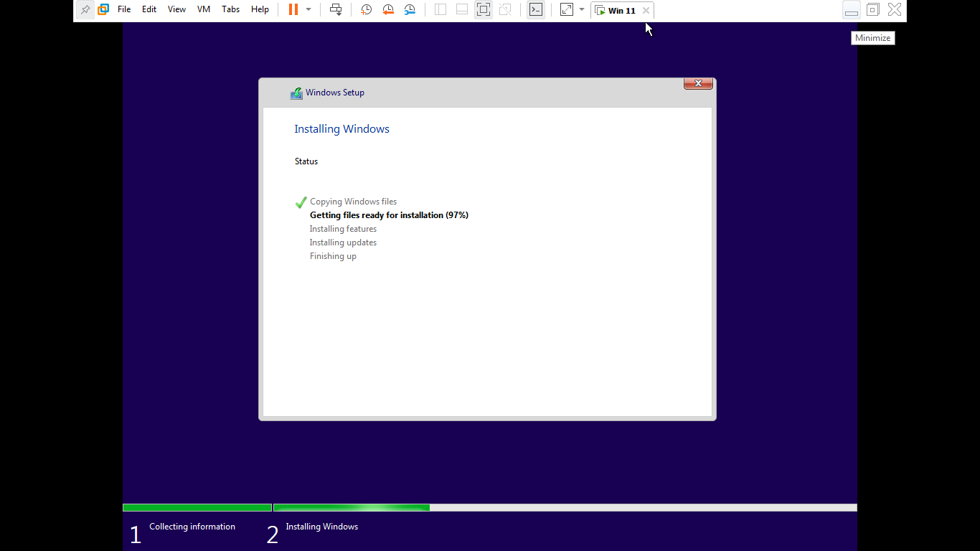Screen dimensions: 980x551
Task: Open the View menu
Action: coord(176,10)
